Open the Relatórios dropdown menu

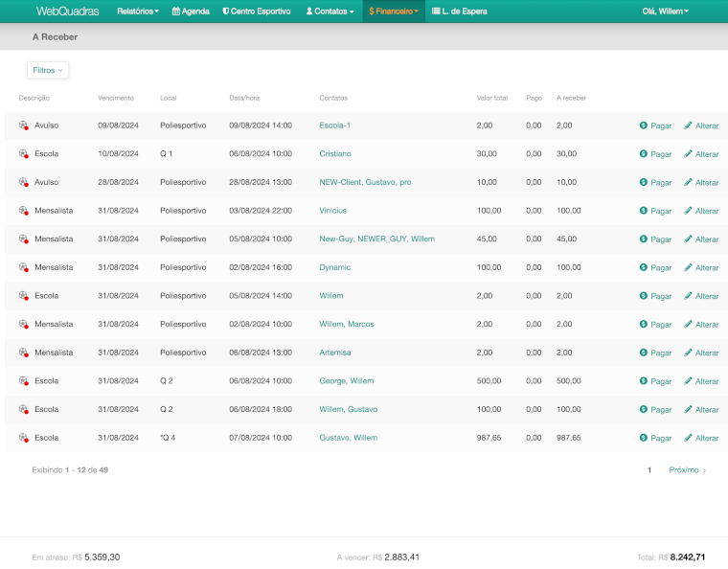[138, 11]
